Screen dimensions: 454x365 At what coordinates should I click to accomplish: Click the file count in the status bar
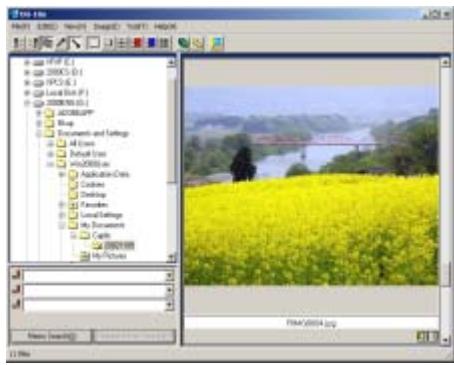pos(20,354)
